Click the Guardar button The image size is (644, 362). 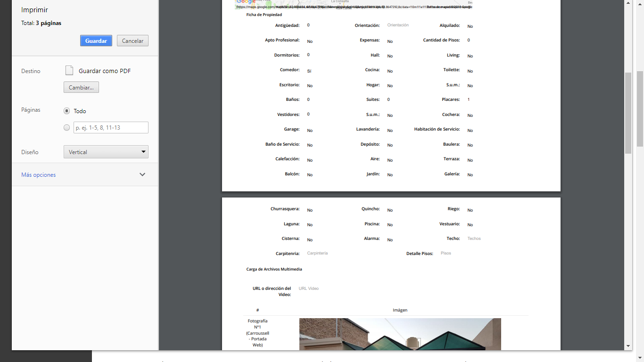pyautogui.click(x=96, y=41)
